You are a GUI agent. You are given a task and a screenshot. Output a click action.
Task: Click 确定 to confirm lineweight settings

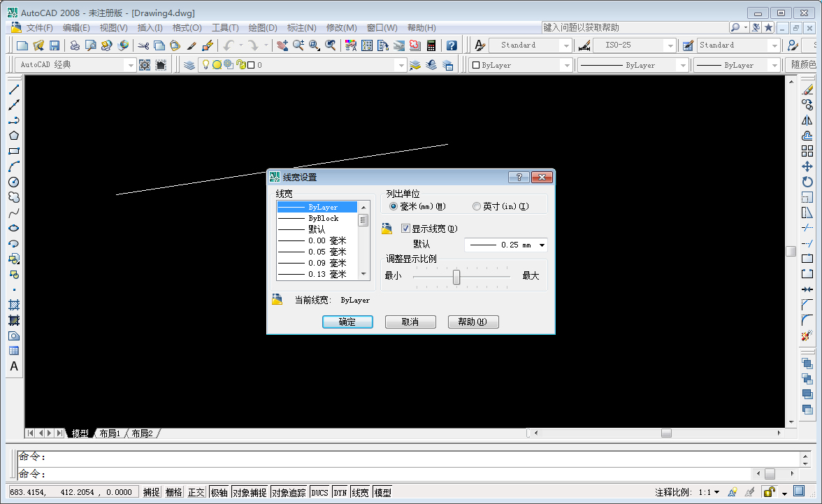pos(347,322)
